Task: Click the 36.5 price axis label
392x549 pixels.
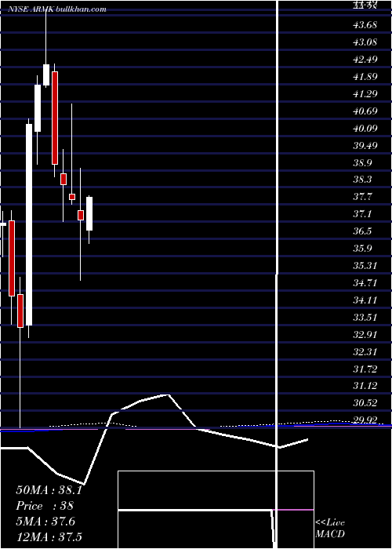Action: (362, 231)
